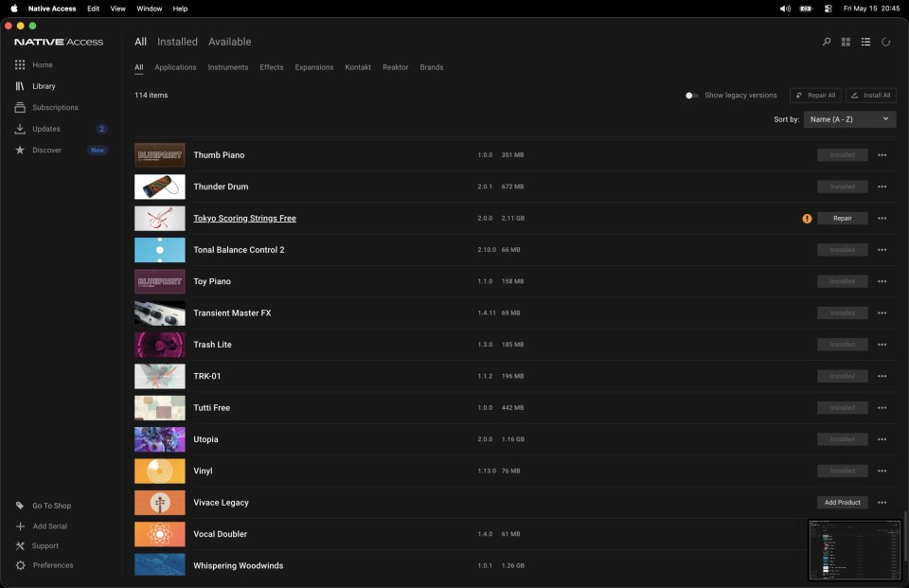Open Tokyo Scoring Strings Free link
Screen dimensions: 909x588
coord(244,219)
